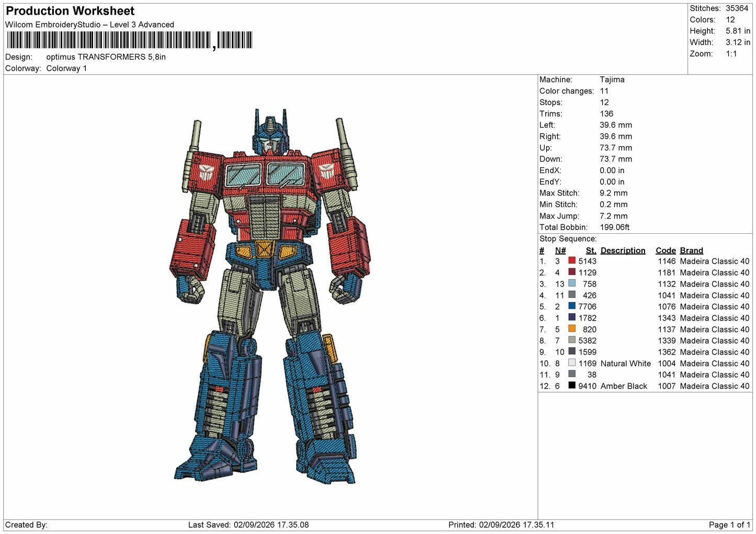Click "Wilcom EmbroideryStudio – Level 3 Advanced" text
756x534 pixels.
click(x=89, y=25)
